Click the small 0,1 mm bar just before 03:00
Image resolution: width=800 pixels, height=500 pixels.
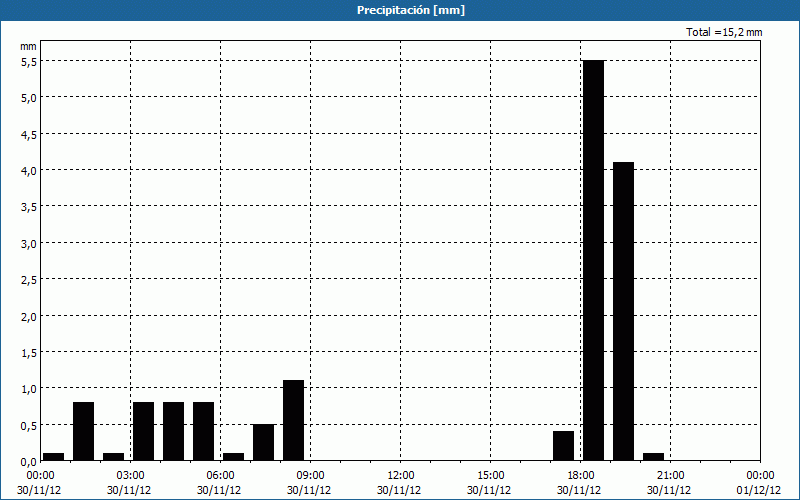pos(113,457)
